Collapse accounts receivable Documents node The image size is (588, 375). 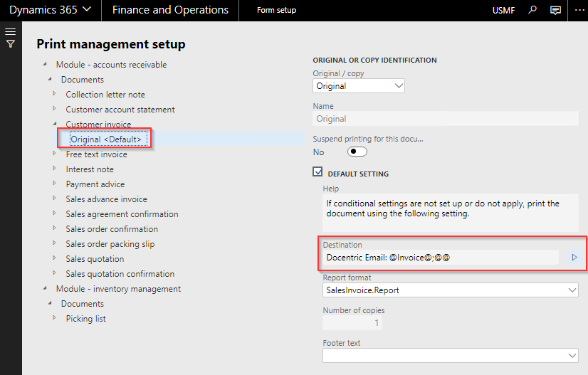[50, 79]
